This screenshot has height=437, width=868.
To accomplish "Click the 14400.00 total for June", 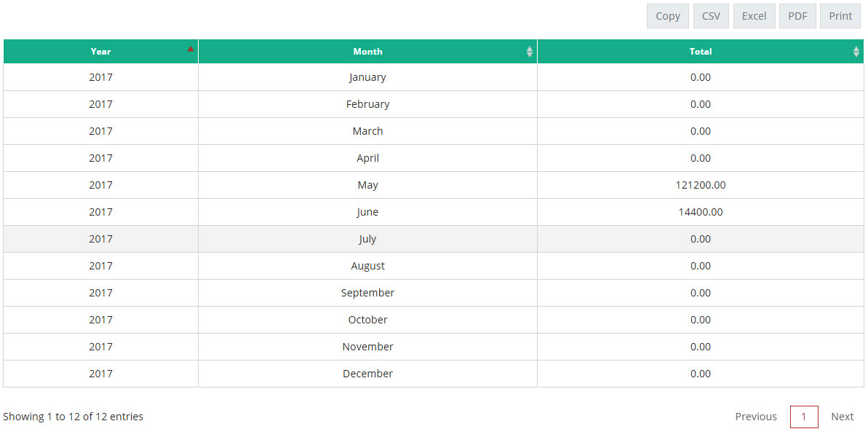I will (x=700, y=212).
